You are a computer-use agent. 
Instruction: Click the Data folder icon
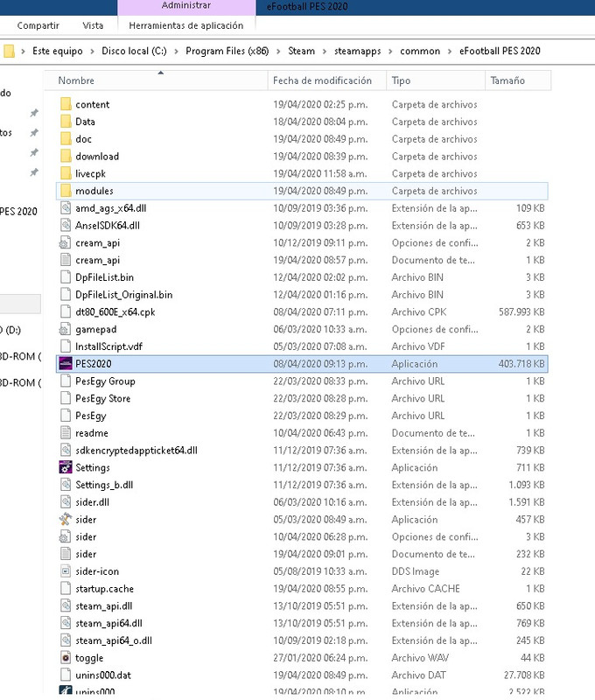point(66,122)
